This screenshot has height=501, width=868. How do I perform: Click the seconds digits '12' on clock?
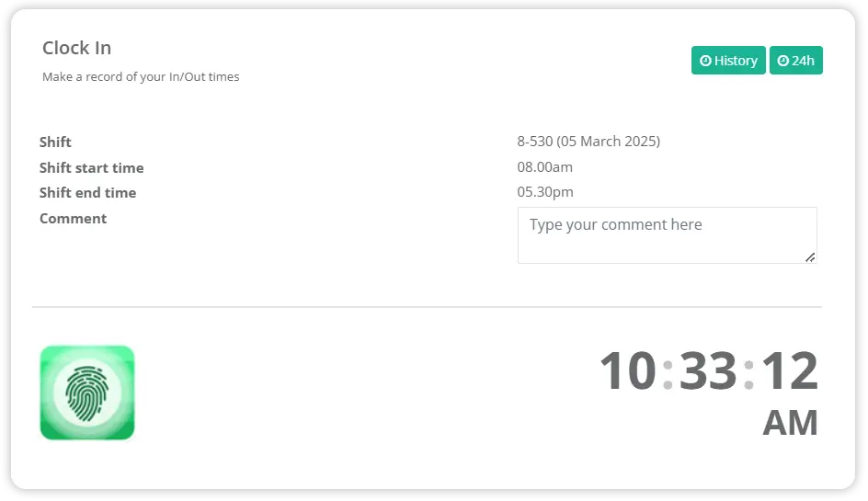[x=790, y=370]
